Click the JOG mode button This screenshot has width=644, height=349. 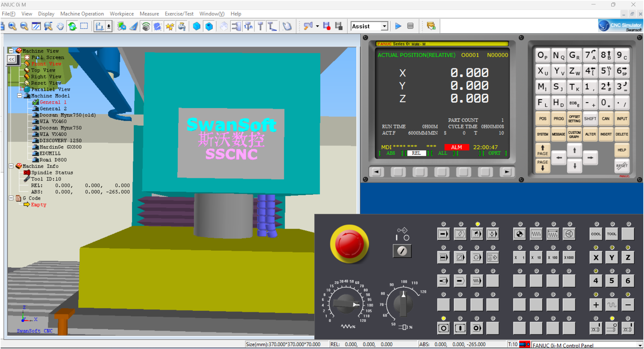pos(536,234)
